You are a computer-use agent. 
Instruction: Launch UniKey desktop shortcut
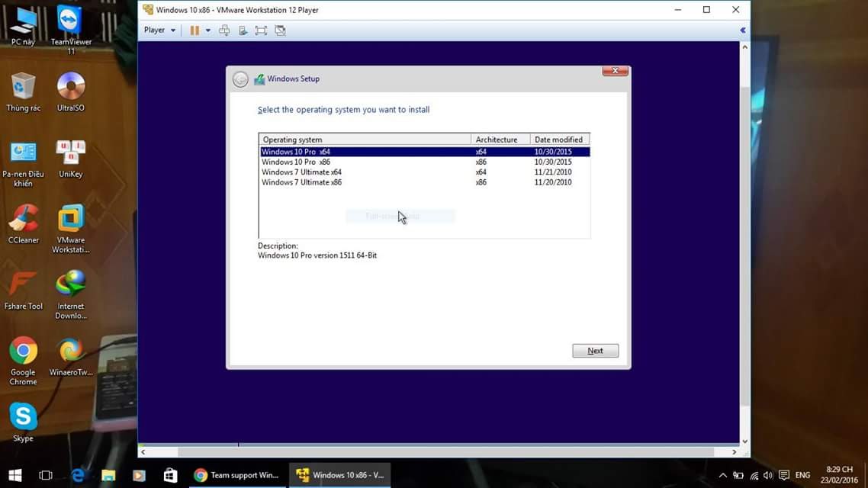[x=71, y=159]
